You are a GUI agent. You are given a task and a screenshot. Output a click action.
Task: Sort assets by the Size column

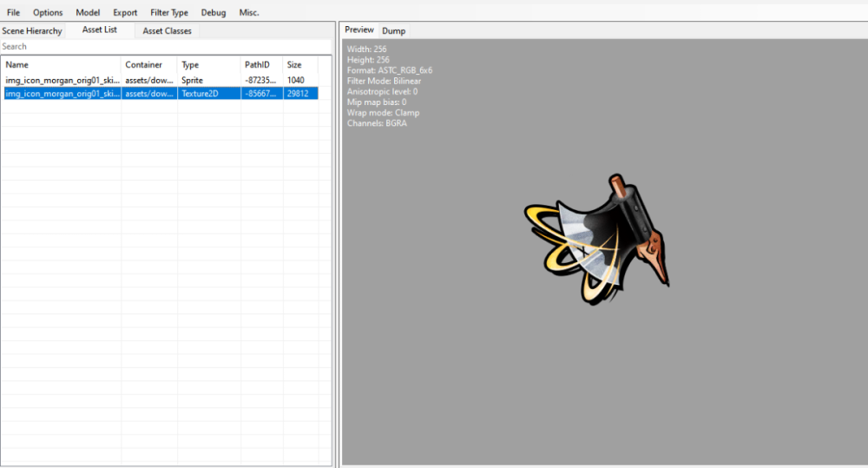coord(299,65)
